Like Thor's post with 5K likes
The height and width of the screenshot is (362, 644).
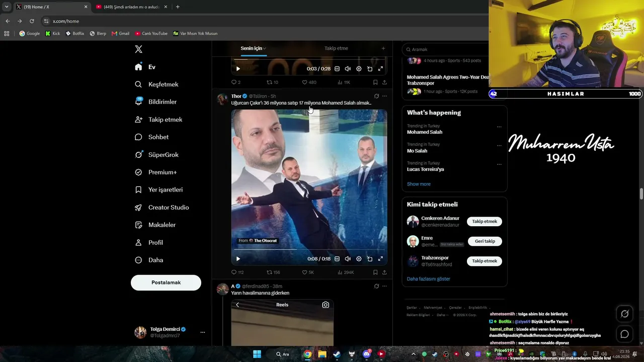pos(304,273)
